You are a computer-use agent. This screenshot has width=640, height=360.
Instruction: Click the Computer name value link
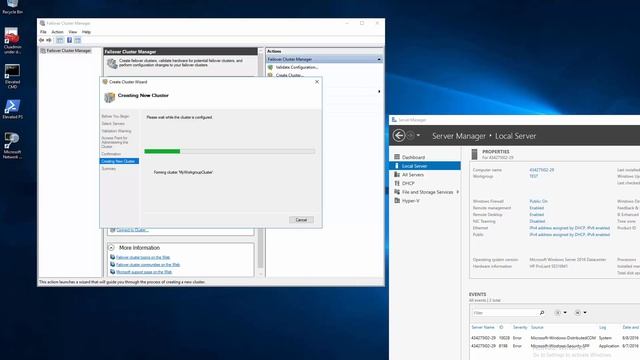(541, 170)
